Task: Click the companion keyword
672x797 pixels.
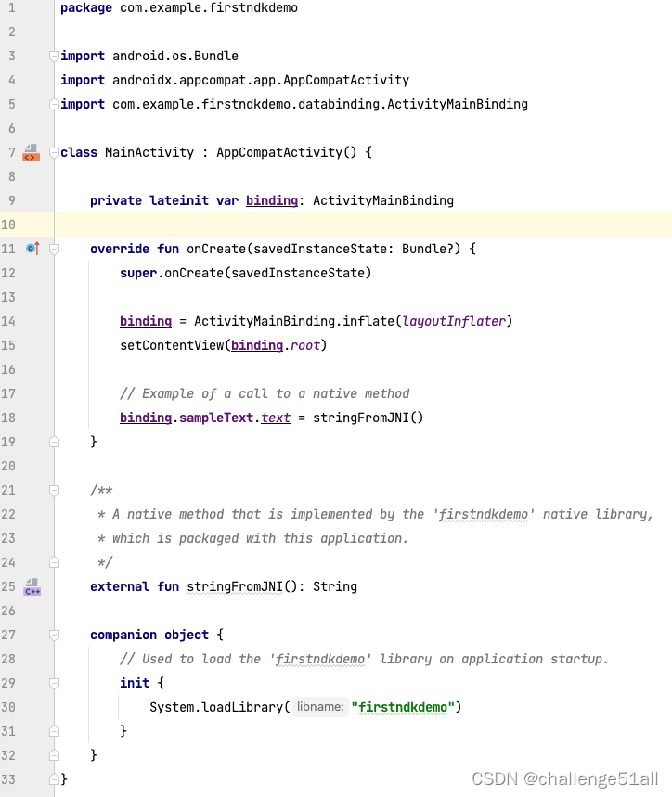Action: [123, 635]
